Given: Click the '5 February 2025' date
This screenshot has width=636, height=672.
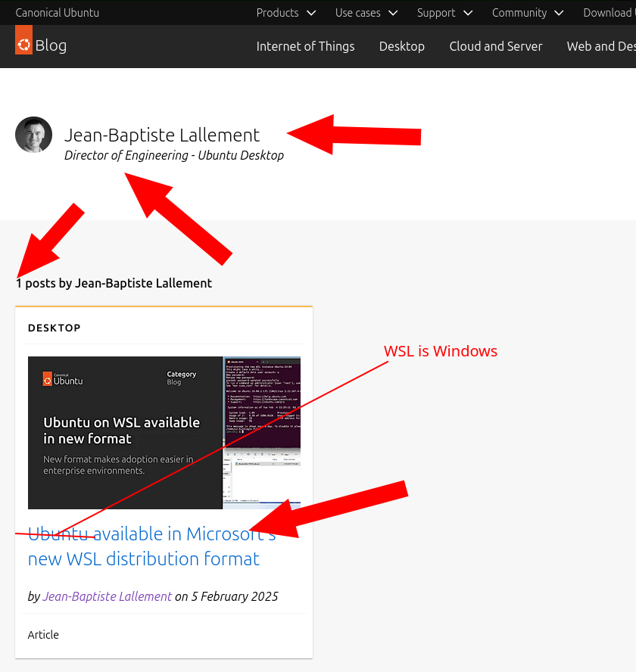Looking at the screenshot, I should [x=235, y=596].
